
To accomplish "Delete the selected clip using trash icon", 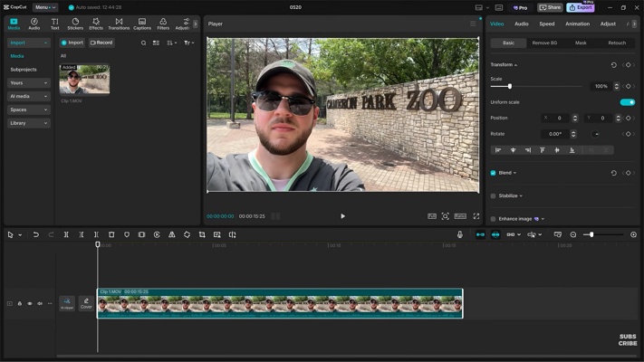I will click(x=111, y=234).
